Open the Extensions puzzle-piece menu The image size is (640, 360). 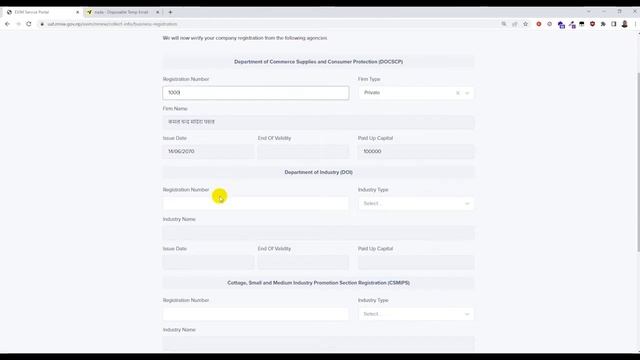(x=603, y=24)
